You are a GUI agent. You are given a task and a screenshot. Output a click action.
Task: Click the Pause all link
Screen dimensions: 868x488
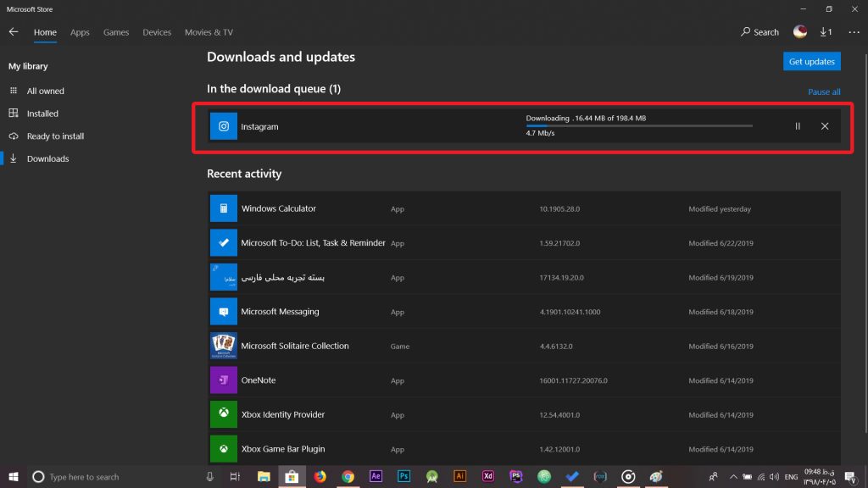824,91
